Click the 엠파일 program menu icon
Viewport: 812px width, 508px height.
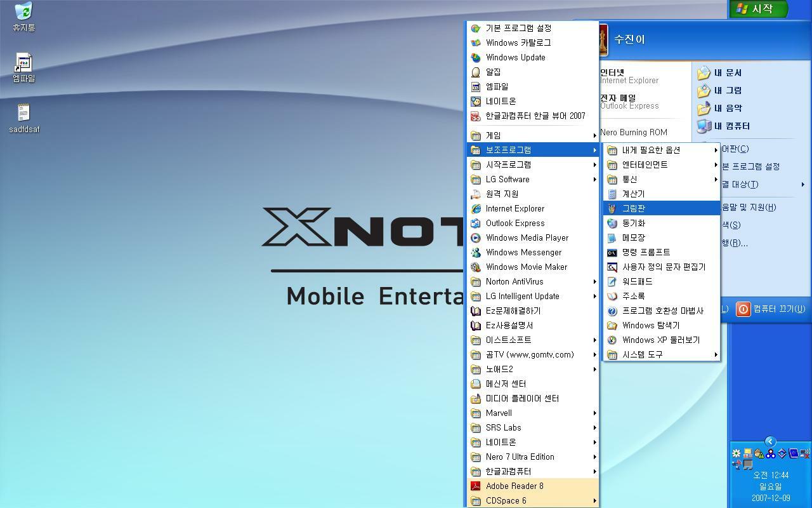tap(476, 86)
